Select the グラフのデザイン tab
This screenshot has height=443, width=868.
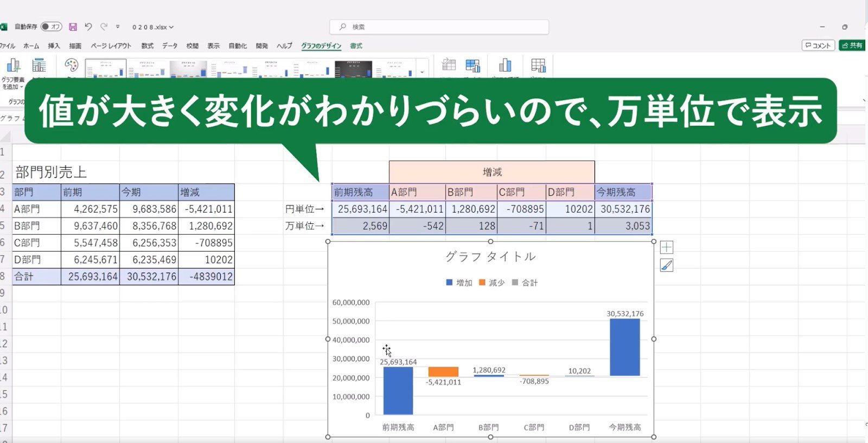[321, 46]
